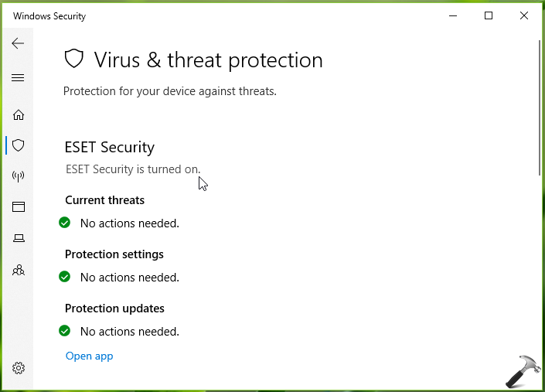The image size is (545, 392).
Task: Select the Virus & threat protection shield icon
Action: point(18,145)
